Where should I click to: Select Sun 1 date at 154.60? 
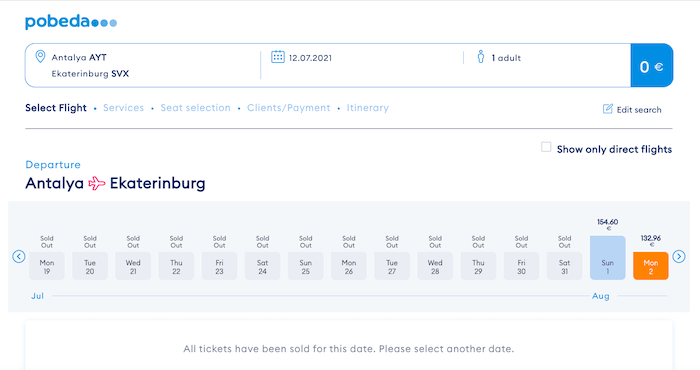pos(608,258)
